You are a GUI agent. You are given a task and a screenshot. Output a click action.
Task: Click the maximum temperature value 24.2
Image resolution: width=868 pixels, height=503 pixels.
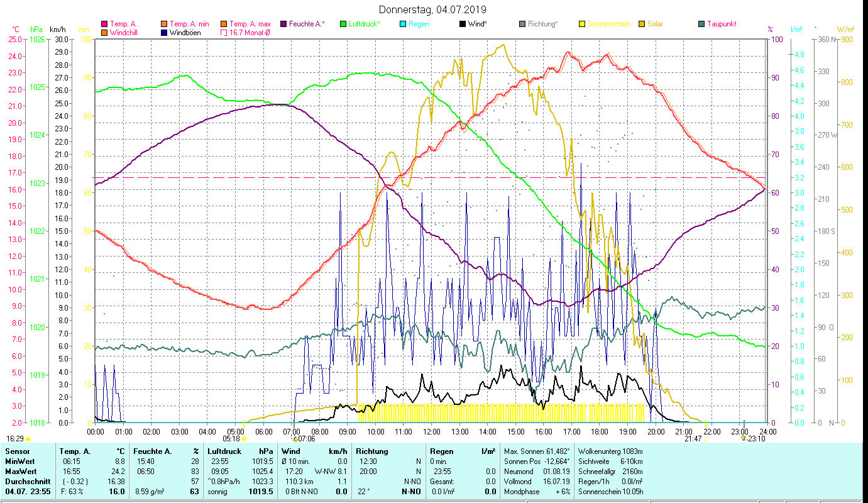(x=117, y=470)
